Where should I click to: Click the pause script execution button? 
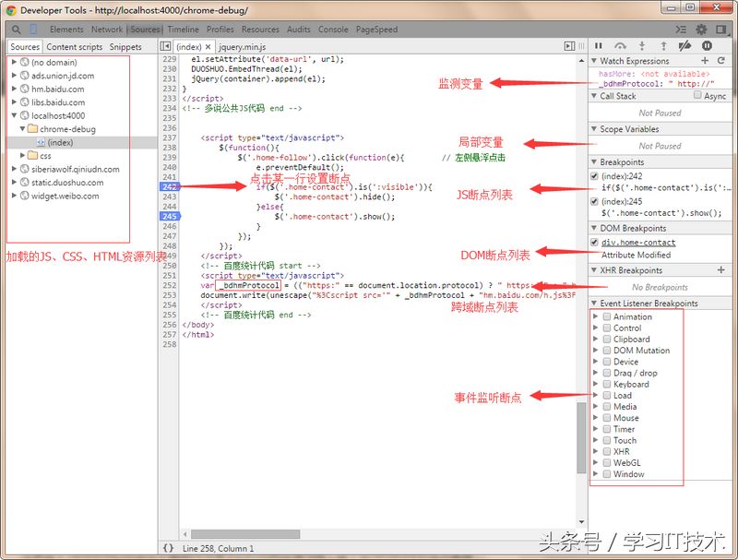coord(599,45)
